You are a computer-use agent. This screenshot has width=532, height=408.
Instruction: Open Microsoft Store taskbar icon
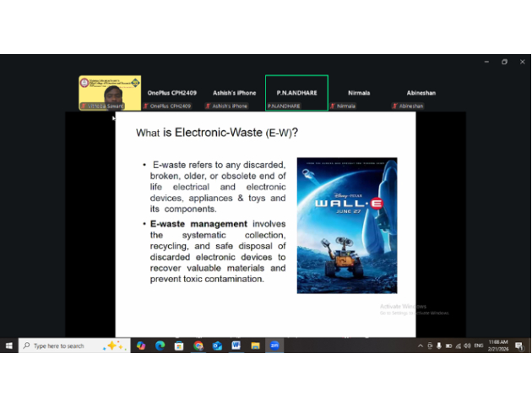click(179, 345)
